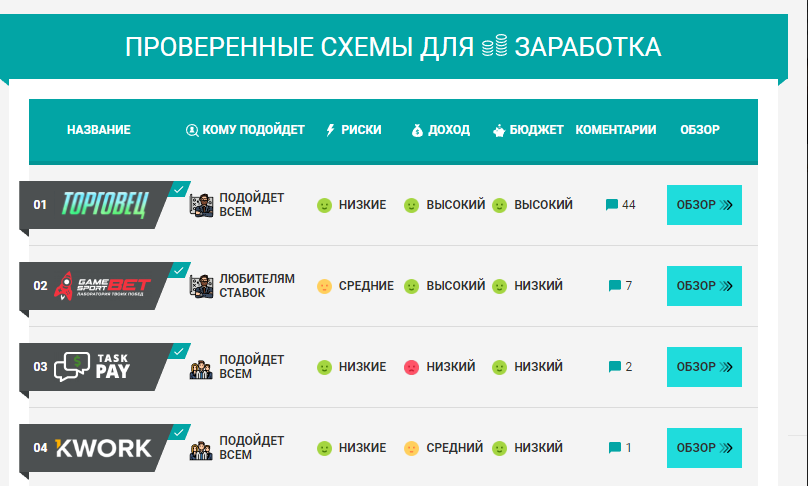Open the Обзор button for Kwork
This screenshot has height=486, width=808.
point(704,448)
